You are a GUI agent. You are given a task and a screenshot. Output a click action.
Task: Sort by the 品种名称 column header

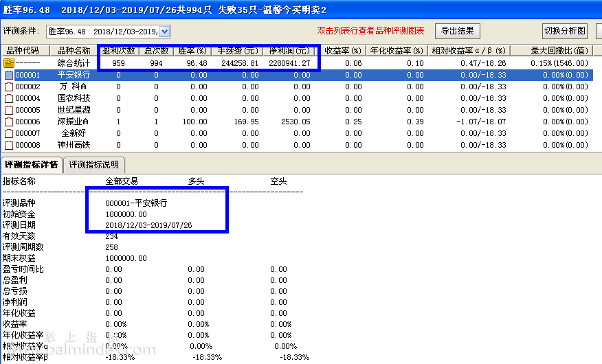(74, 51)
